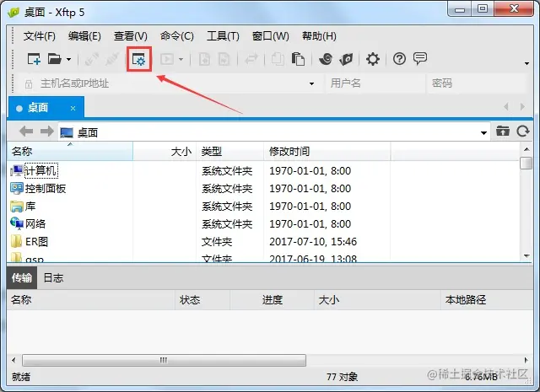This screenshot has height=392, width=540.
Task: Click the download file icon
Action: point(204,59)
